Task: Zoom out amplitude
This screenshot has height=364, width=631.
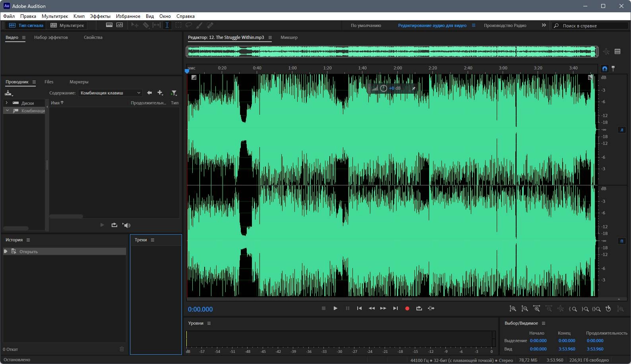Action: click(525, 308)
